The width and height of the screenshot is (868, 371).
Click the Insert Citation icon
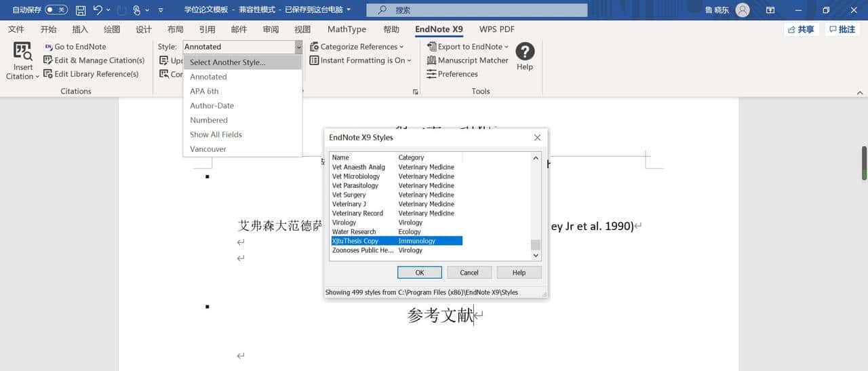[x=23, y=52]
